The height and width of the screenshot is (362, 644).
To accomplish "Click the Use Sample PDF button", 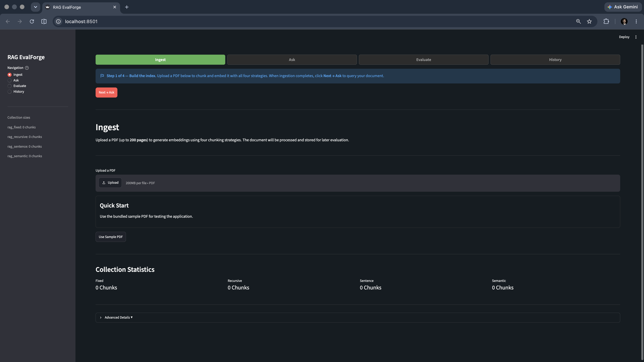I will click(111, 237).
